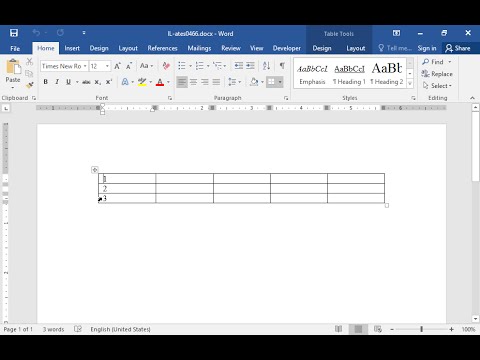Click the Redo icon in quick access
The image size is (480, 360).
coord(60,33)
